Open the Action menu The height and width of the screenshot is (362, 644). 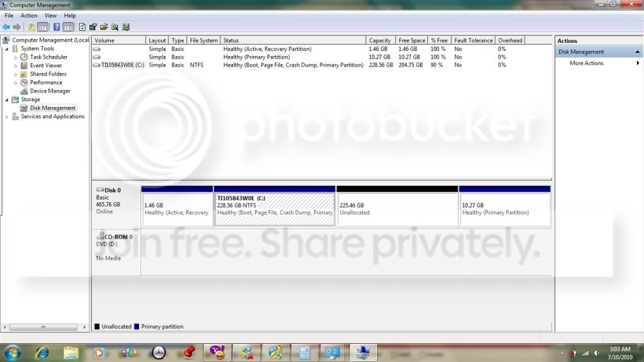(29, 16)
